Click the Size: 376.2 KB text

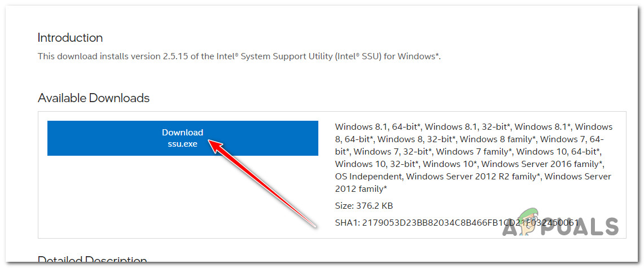[365, 206]
